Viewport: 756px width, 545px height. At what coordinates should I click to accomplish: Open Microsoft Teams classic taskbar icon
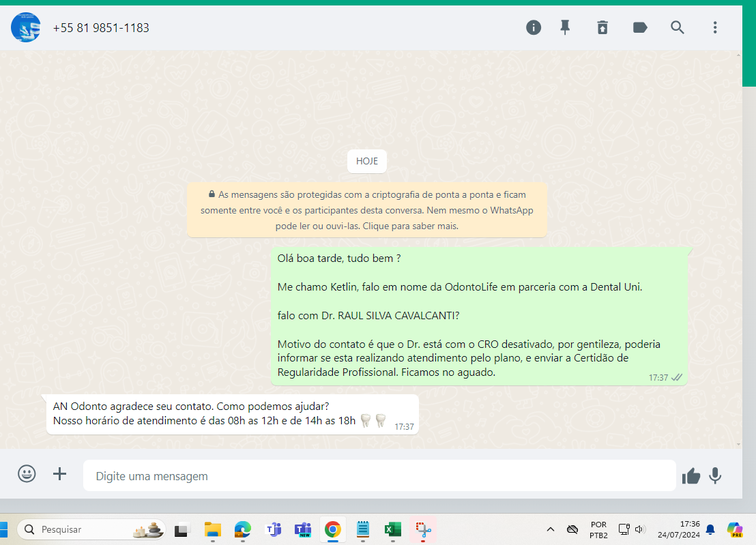tap(274, 530)
